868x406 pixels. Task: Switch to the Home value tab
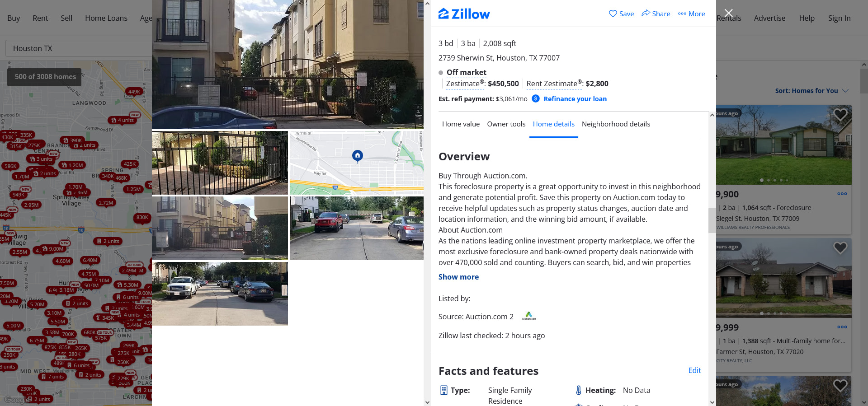click(461, 124)
